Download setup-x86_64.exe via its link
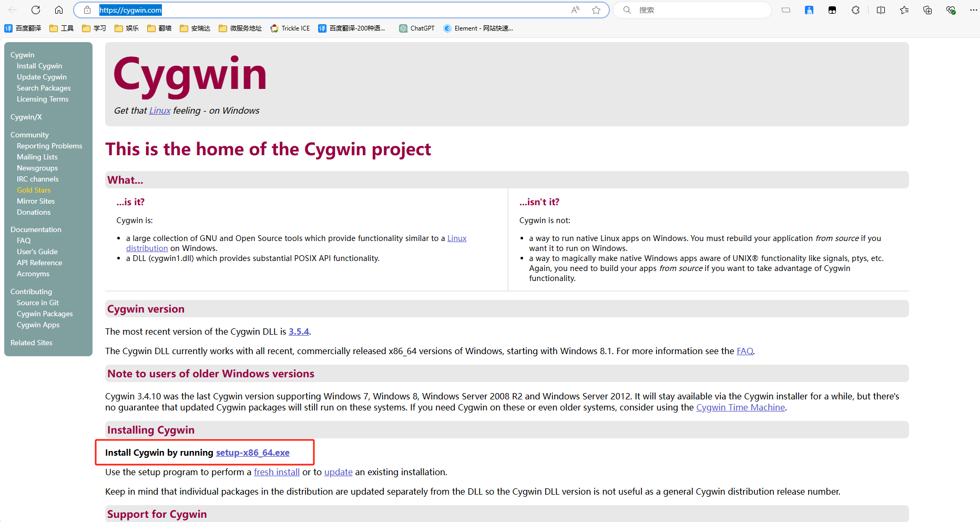This screenshot has height=522, width=980. point(253,453)
